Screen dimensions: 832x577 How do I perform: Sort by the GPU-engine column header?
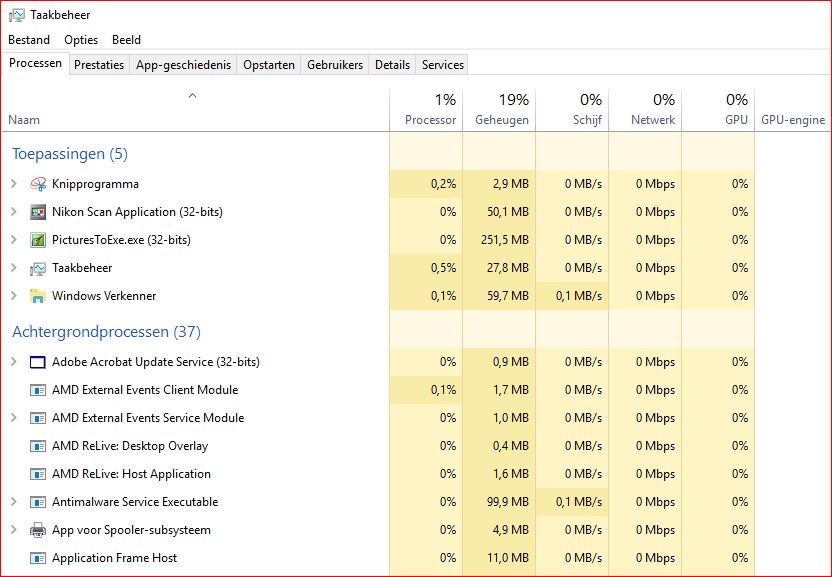coord(793,110)
